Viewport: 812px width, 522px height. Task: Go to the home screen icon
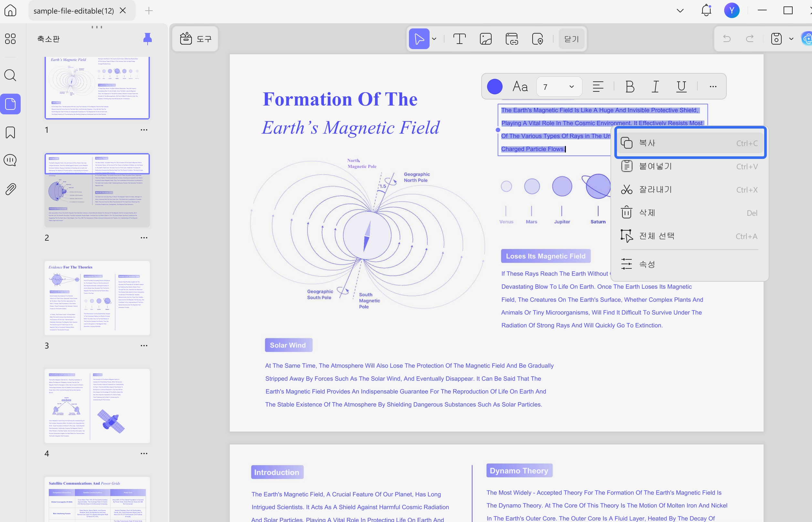coord(10,11)
